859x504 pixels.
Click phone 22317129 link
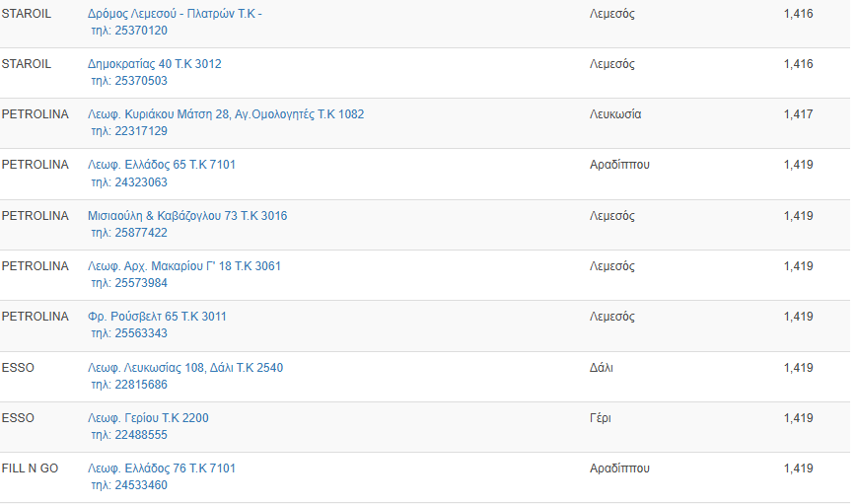coord(129,131)
